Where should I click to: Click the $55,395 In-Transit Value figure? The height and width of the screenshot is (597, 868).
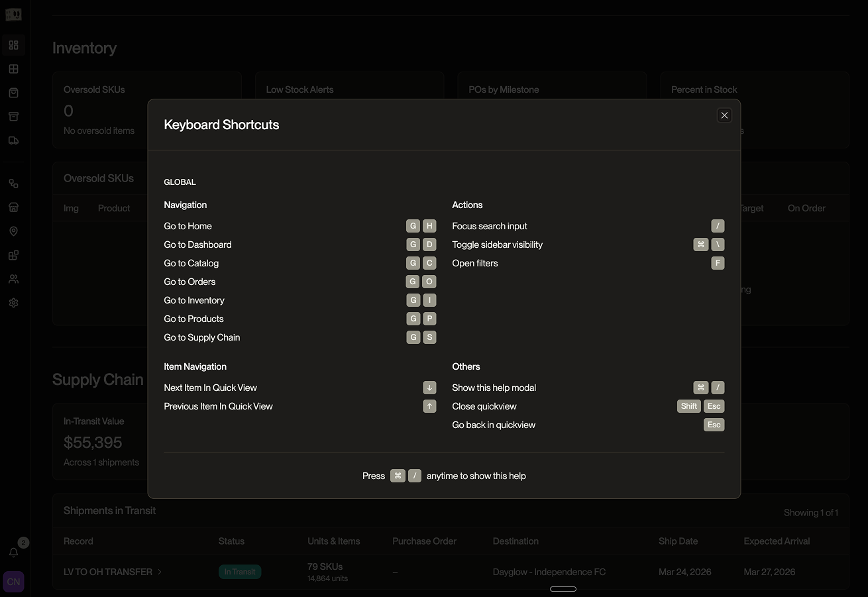pyautogui.click(x=93, y=443)
